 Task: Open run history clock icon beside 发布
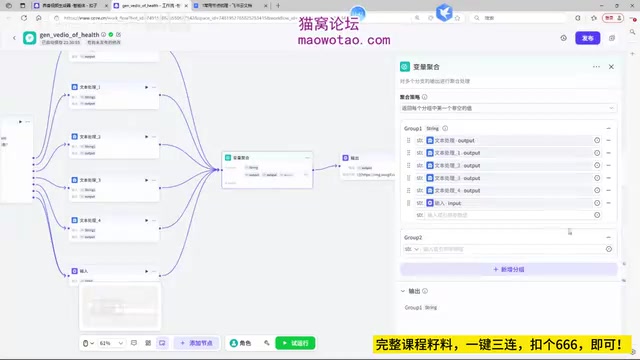(x=563, y=38)
